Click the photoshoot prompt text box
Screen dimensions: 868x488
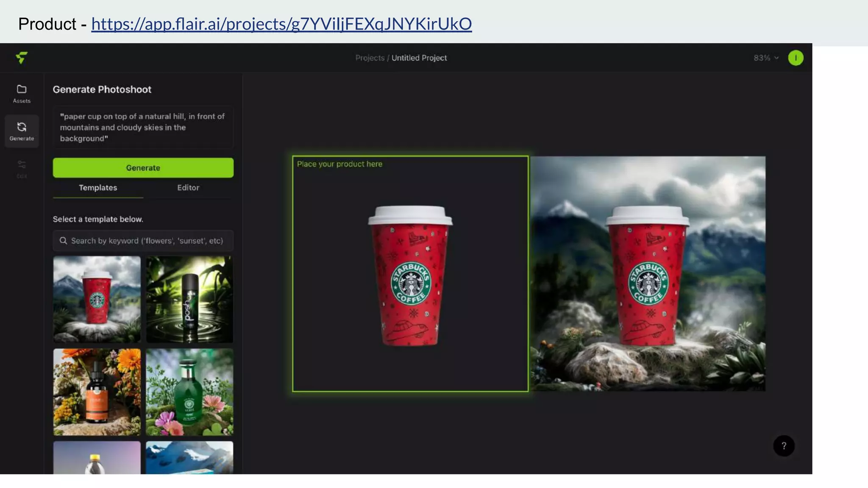tap(143, 128)
